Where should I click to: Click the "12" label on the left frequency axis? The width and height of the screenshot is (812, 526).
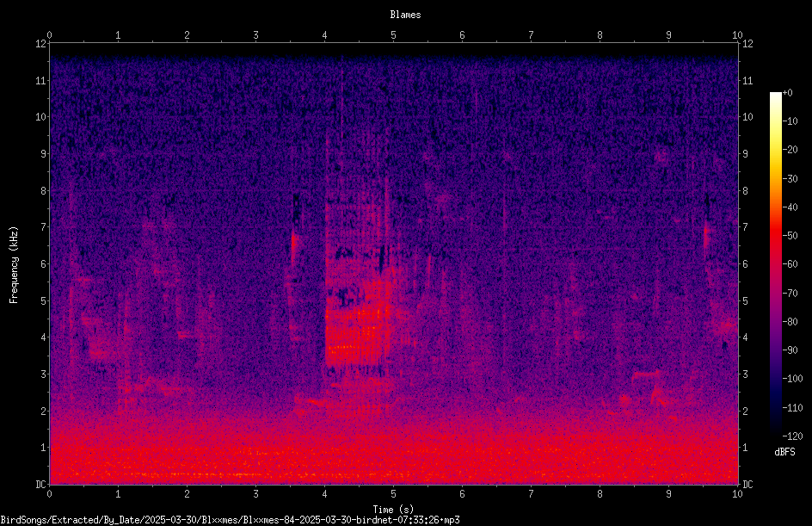pos(40,44)
